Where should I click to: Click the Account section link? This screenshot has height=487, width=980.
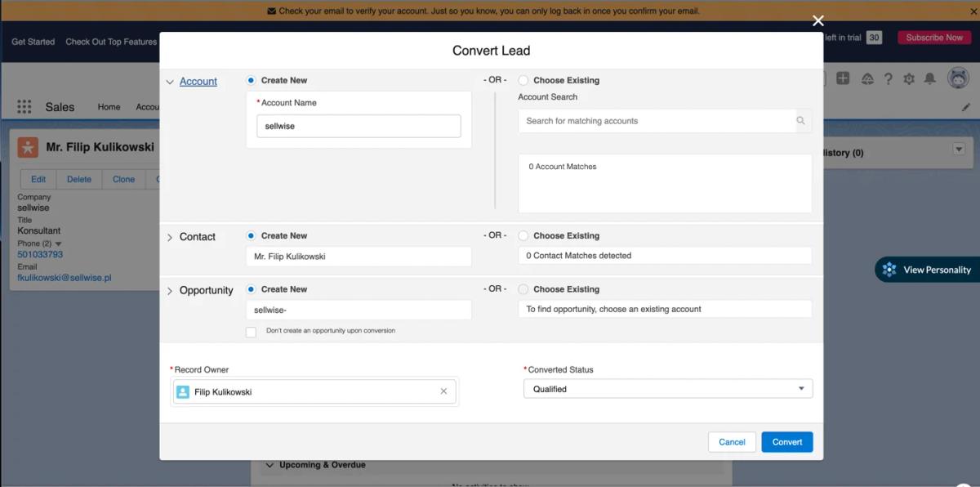(x=198, y=82)
